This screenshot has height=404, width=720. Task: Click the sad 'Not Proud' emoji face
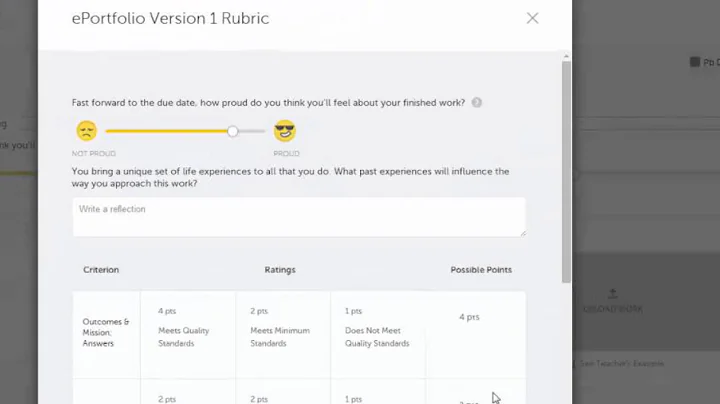[x=87, y=131]
